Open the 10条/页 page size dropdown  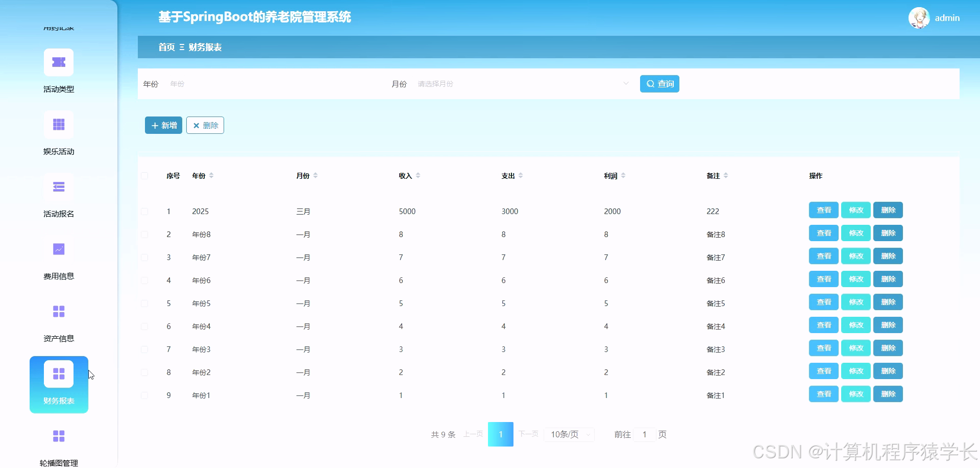pos(569,434)
